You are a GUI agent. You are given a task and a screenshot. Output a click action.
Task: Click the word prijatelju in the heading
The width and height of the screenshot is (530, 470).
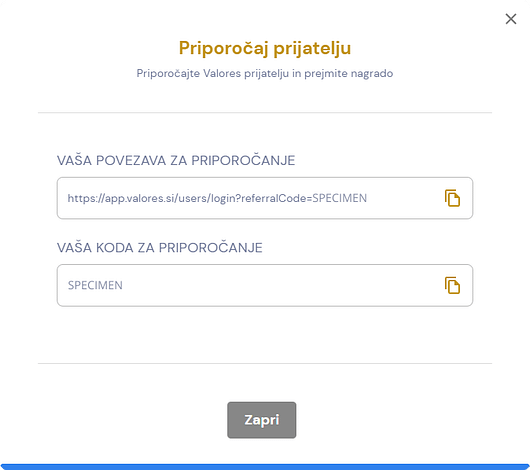click(x=312, y=48)
